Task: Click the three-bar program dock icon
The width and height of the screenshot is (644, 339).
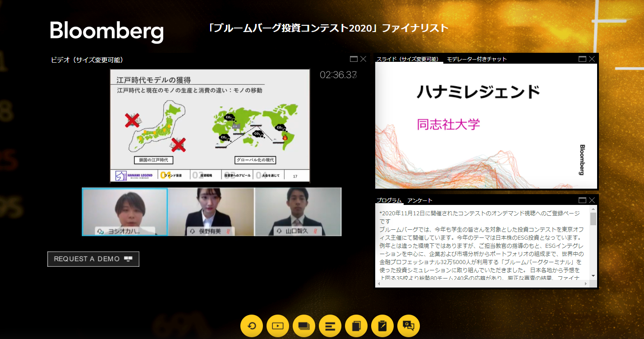Action: pyautogui.click(x=330, y=325)
